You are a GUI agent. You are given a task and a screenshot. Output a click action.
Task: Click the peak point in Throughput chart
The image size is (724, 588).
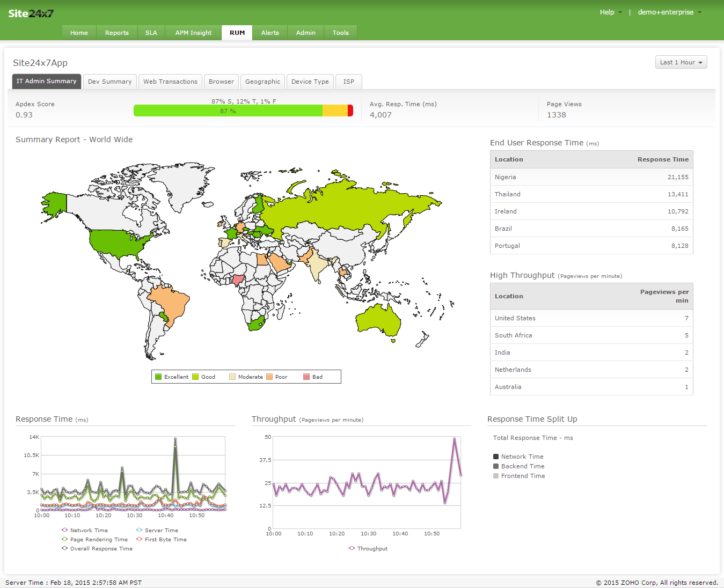tap(455, 439)
